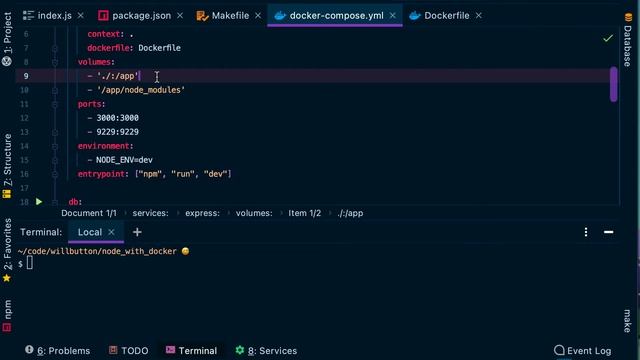Open the make tool window
This screenshot has height=360, width=640.
coord(628,321)
